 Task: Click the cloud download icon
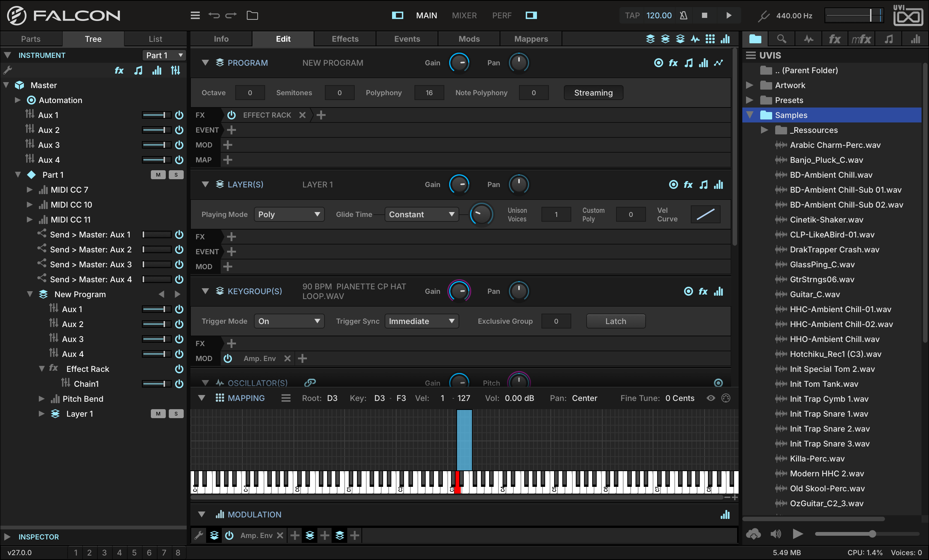753,534
